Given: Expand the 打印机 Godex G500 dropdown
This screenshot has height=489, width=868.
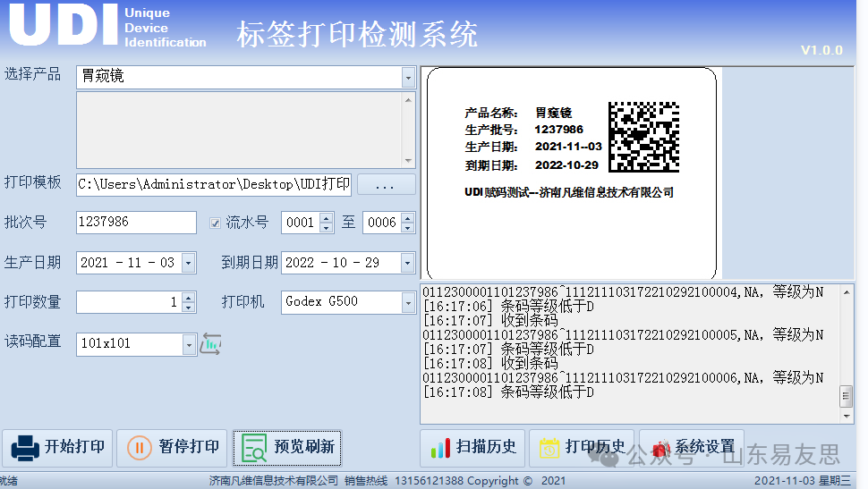Looking at the screenshot, I should (409, 302).
